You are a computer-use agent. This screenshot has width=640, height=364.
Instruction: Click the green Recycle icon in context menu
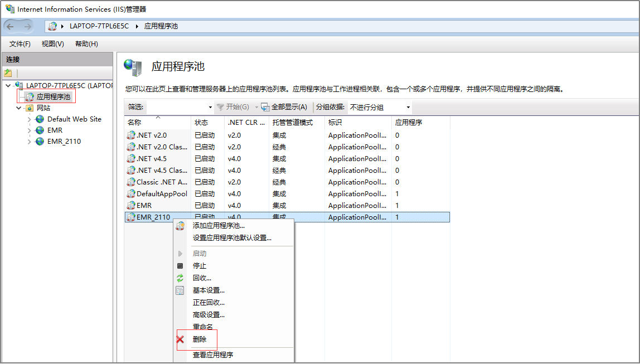click(180, 278)
